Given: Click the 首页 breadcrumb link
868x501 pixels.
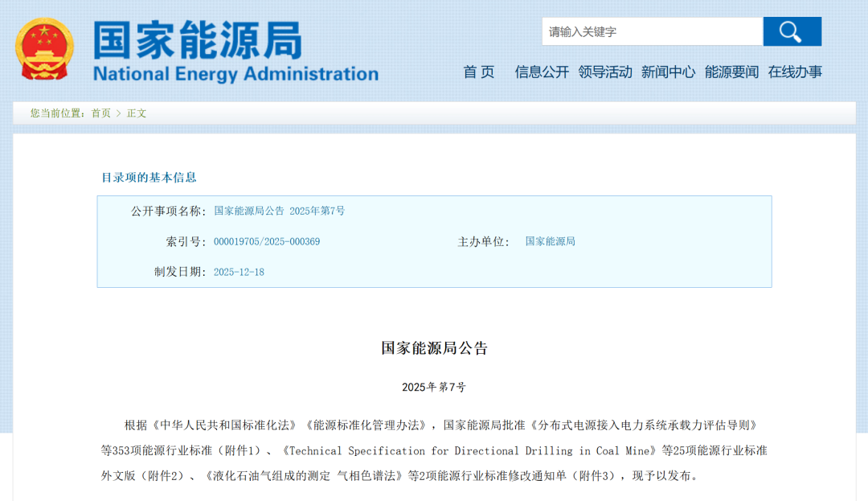Looking at the screenshot, I should pos(100,113).
